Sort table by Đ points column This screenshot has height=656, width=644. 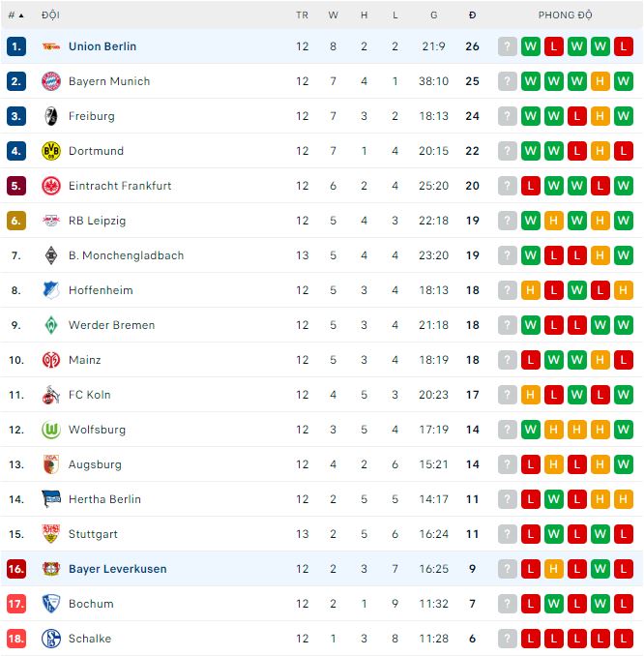click(x=472, y=15)
